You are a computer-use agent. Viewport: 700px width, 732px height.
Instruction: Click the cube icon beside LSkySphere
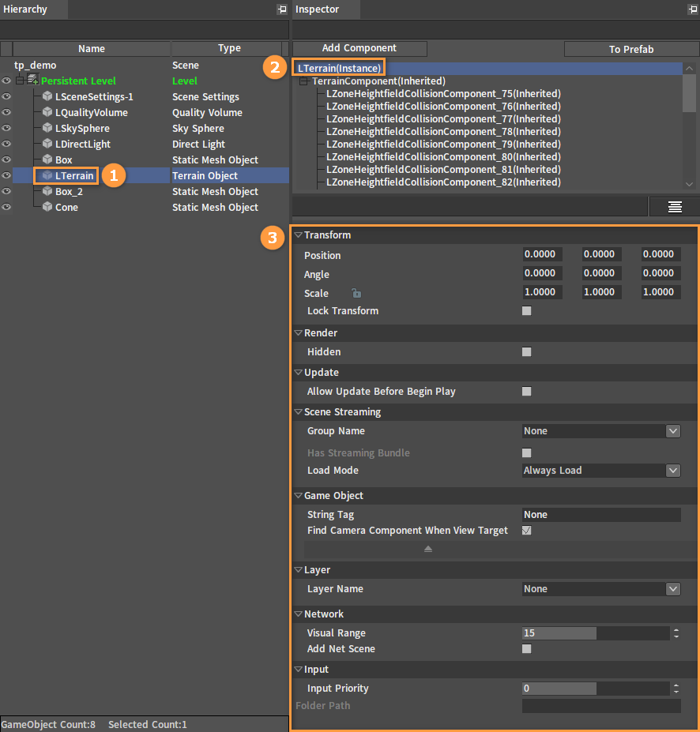[47, 128]
